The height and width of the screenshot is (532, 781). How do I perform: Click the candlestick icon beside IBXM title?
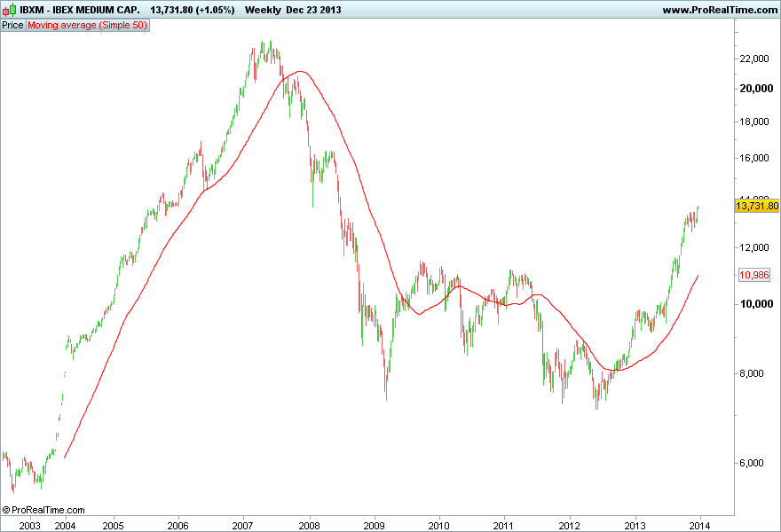pyautogui.click(x=9, y=10)
